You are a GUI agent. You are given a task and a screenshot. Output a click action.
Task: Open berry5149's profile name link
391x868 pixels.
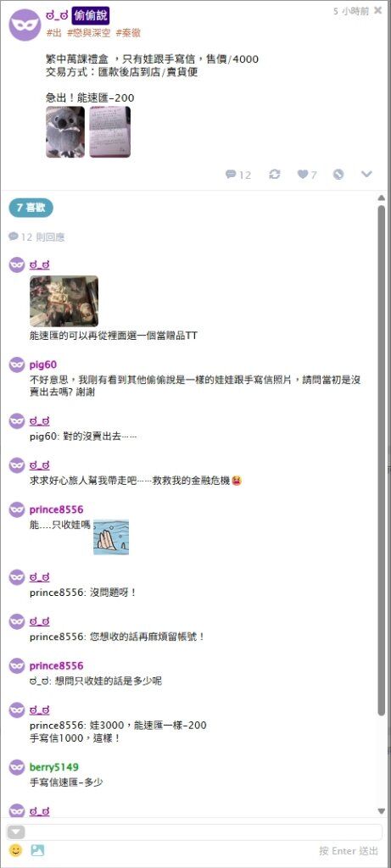[x=54, y=767]
